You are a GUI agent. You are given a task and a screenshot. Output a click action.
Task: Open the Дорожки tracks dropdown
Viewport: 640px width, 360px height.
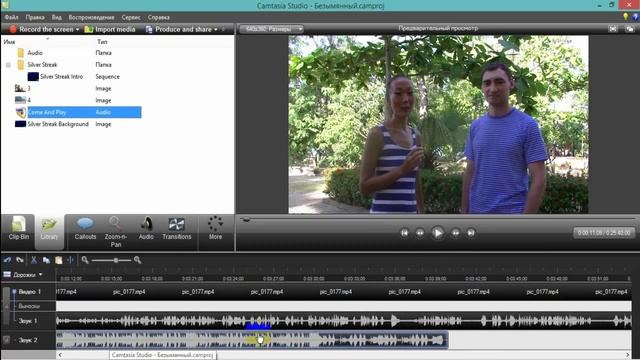coord(23,275)
